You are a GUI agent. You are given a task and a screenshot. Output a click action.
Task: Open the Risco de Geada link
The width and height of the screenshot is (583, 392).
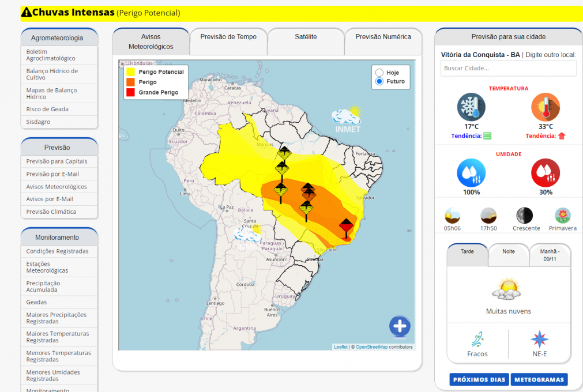[47, 109]
